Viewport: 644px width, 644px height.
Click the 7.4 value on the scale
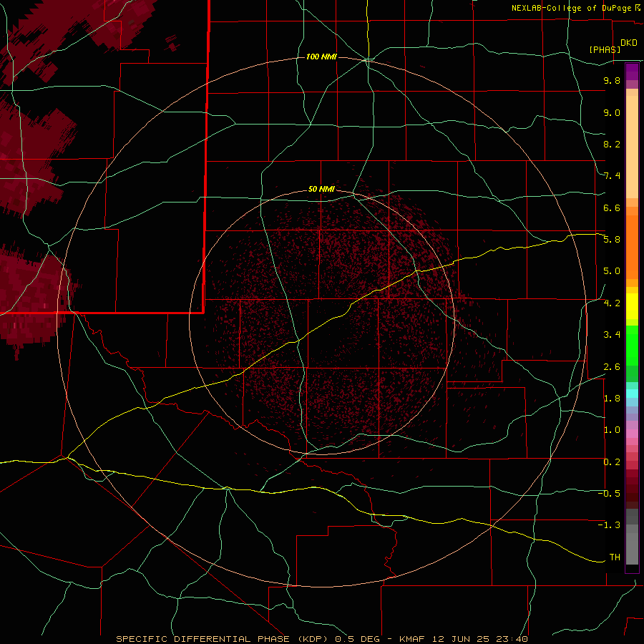click(x=612, y=176)
